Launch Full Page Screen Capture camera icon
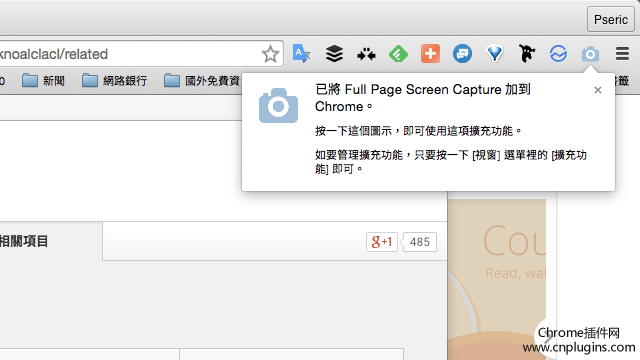 pyautogui.click(x=590, y=53)
